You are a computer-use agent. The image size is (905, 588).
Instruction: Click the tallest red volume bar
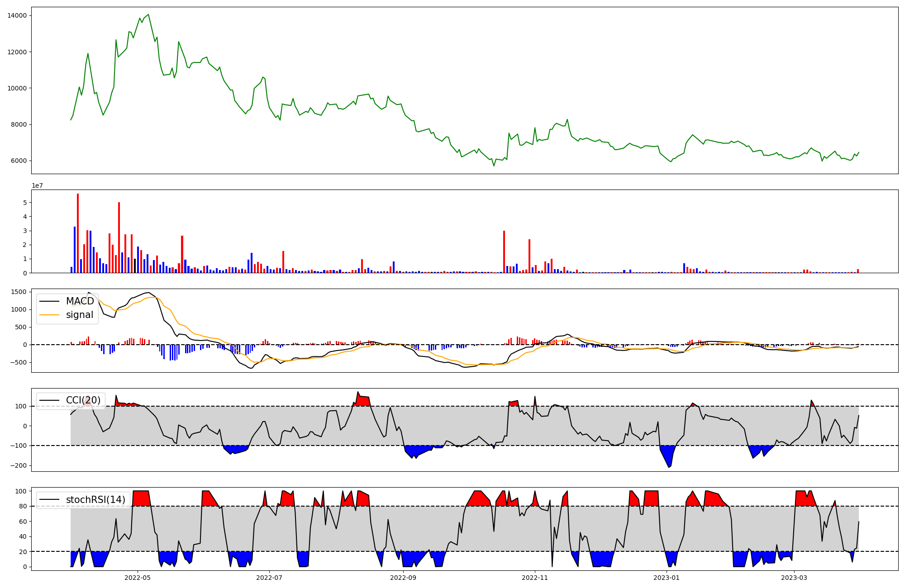tap(78, 233)
